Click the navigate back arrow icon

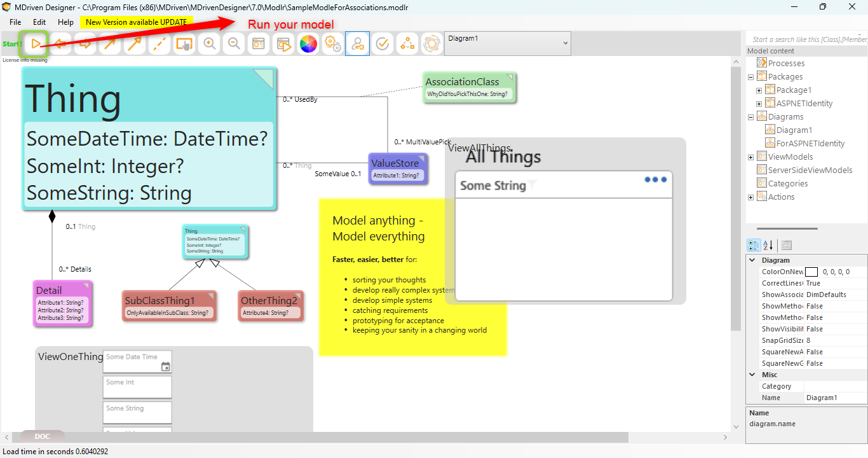[60, 44]
